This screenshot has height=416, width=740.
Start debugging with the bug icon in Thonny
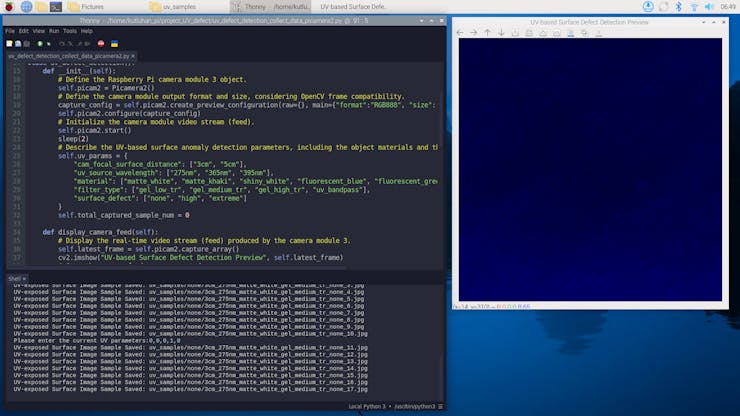click(x=49, y=44)
